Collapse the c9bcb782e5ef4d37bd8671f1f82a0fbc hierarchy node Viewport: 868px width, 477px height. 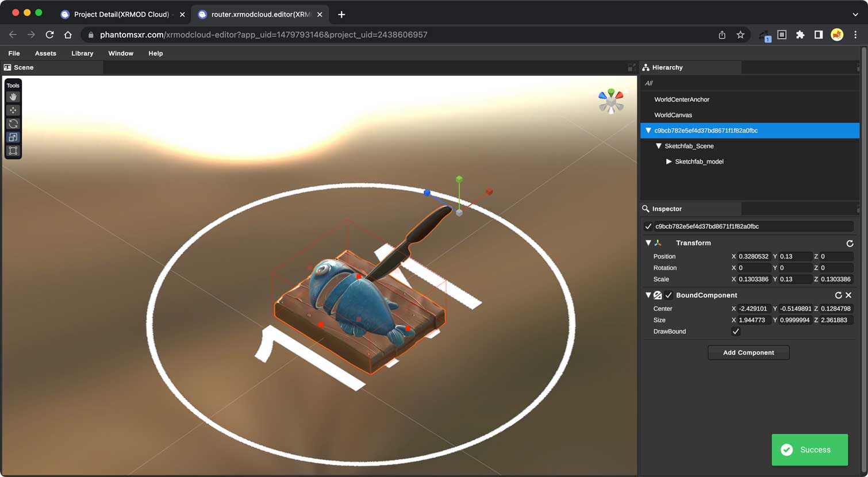tap(648, 130)
